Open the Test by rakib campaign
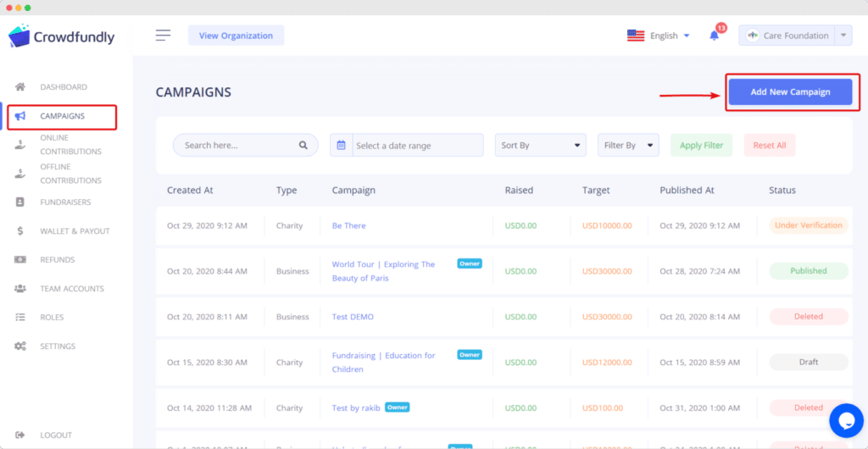The height and width of the screenshot is (449, 868). (356, 408)
